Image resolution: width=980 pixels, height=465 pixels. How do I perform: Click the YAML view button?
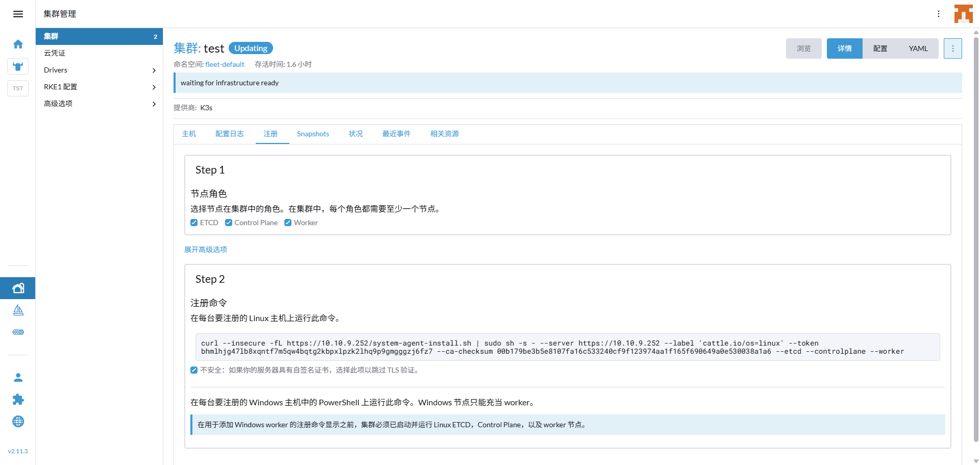tap(918, 48)
